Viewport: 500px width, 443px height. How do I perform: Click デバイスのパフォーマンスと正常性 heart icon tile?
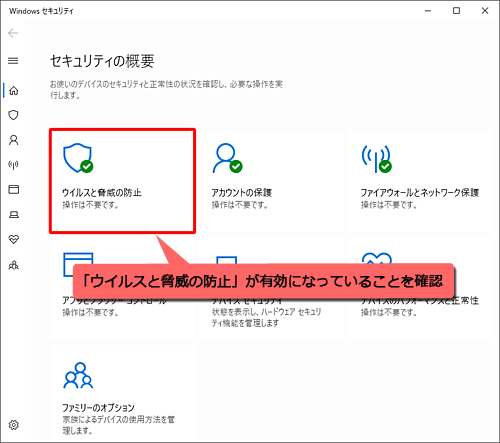click(x=377, y=259)
